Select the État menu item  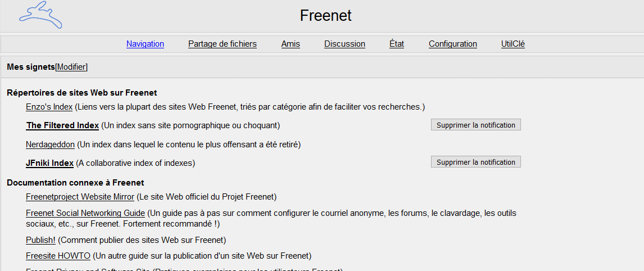coord(397,44)
